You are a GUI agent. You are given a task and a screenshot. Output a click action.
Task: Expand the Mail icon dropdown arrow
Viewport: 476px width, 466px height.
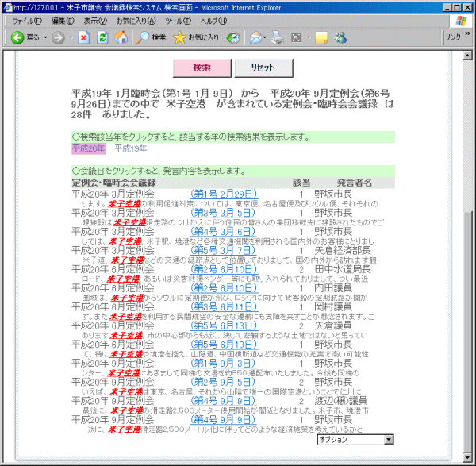click(x=265, y=37)
